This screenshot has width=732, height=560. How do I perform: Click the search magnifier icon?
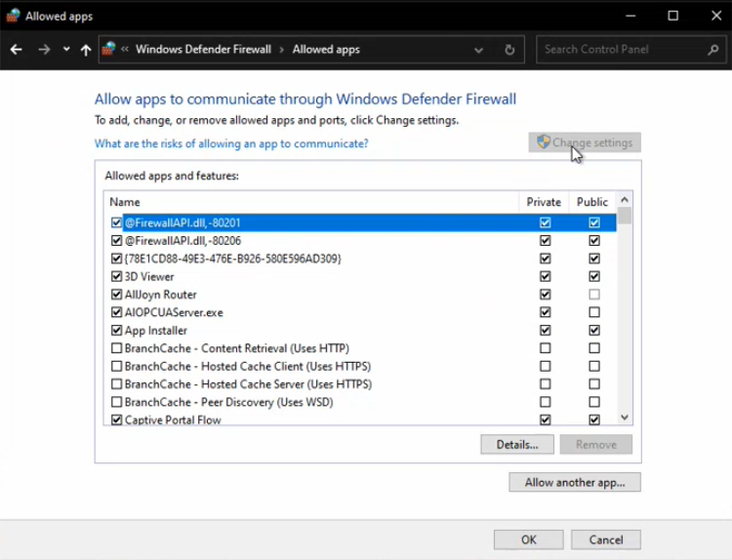(712, 50)
